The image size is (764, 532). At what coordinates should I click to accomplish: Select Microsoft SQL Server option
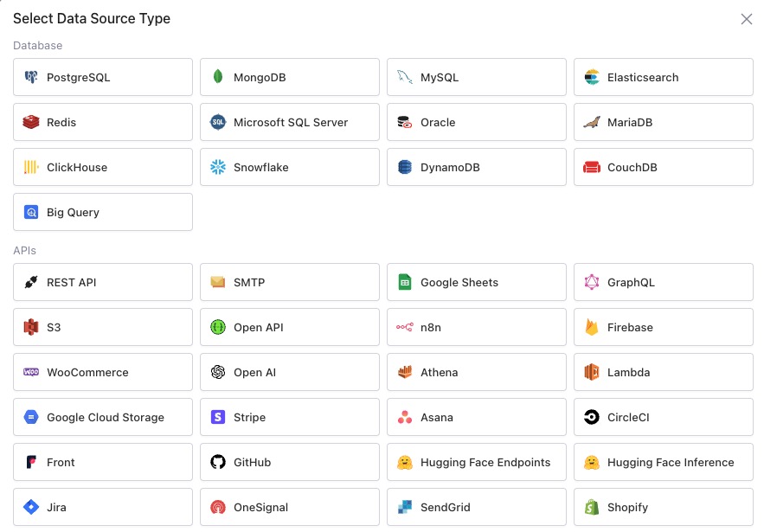pos(289,123)
